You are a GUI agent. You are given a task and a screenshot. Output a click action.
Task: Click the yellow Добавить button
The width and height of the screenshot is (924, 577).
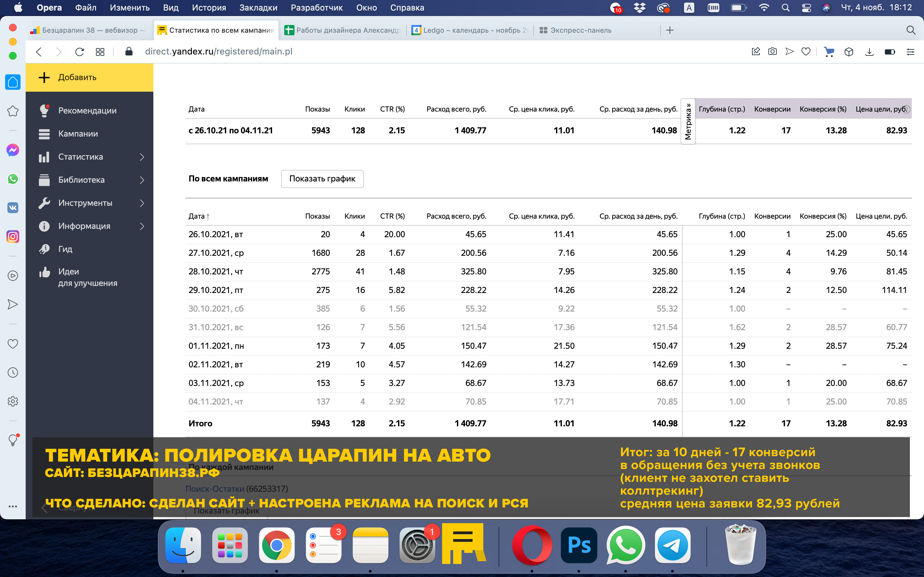point(89,78)
